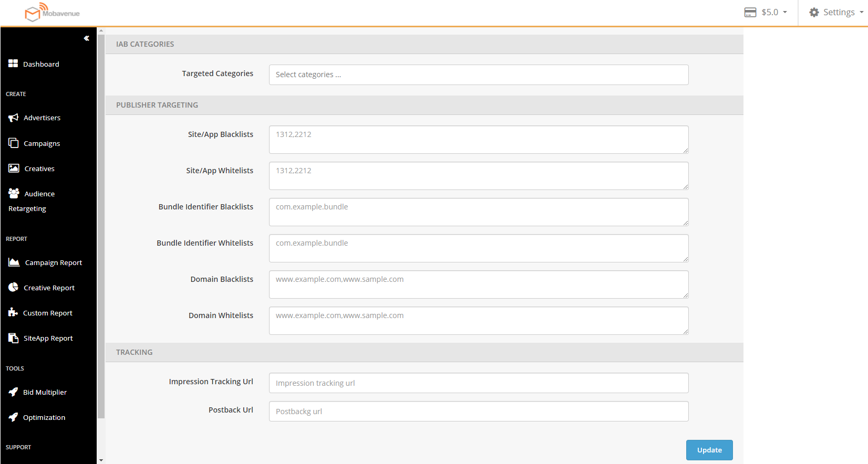Click the Bid Multiplier rocket icon
Viewport: 868px width, 464px height.
pos(13,392)
